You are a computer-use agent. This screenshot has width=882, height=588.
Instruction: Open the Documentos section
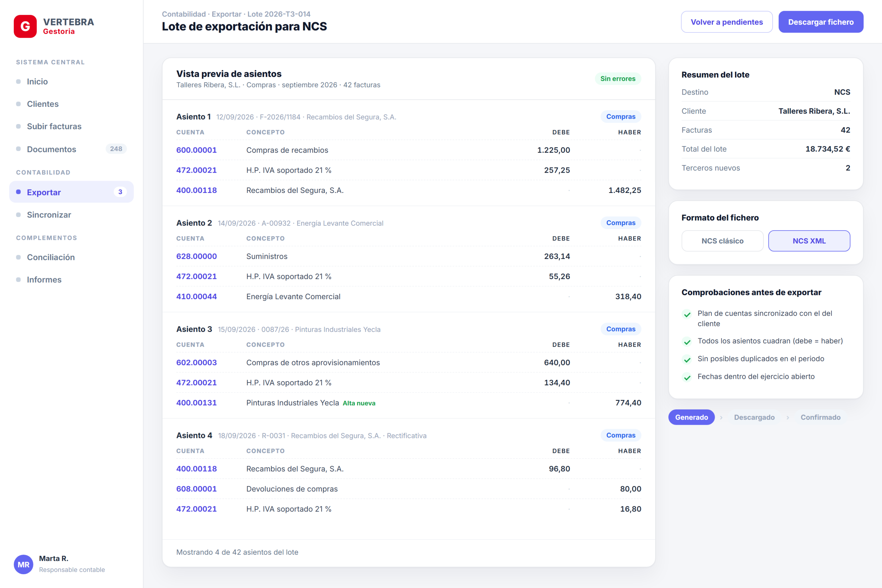71,149
